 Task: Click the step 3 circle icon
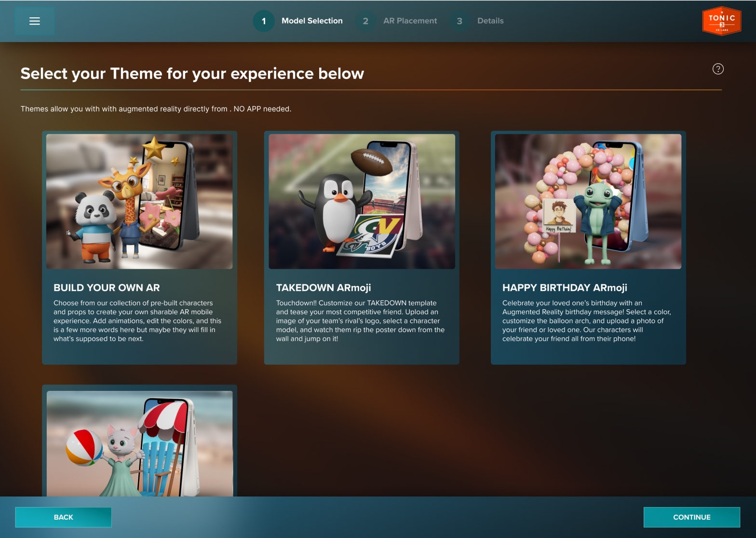(459, 21)
